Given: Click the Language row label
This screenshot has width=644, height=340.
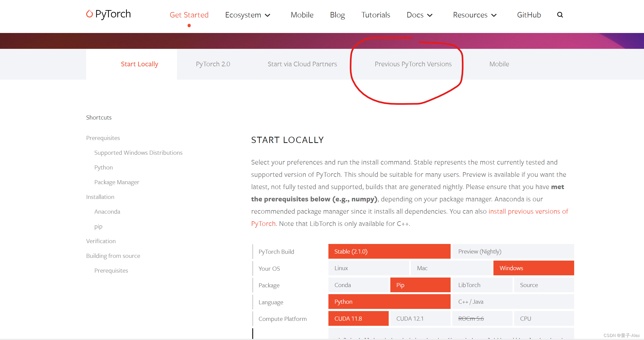Looking at the screenshot, I should point(271,302).
